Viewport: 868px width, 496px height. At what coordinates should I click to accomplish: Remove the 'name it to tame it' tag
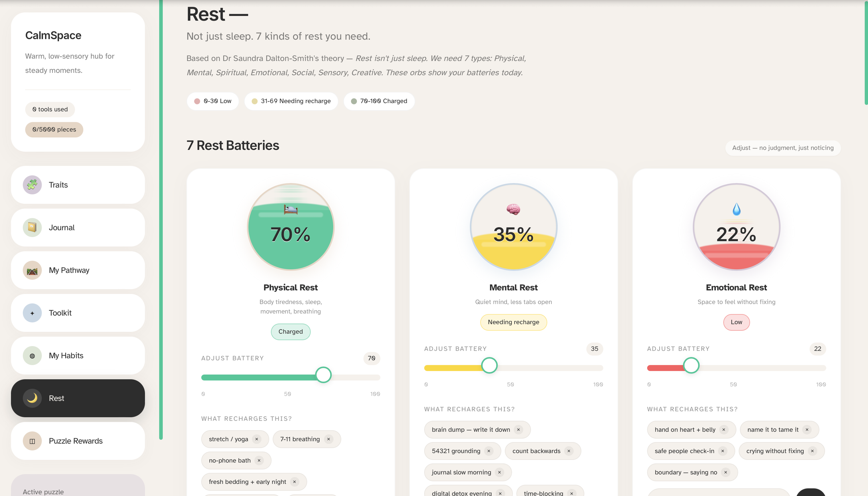(807, 430)
